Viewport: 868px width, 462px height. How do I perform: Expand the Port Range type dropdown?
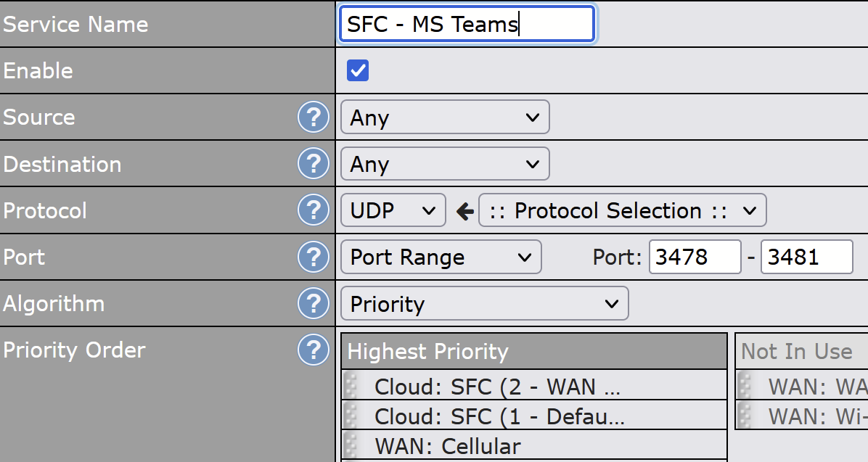click(441, 257)
